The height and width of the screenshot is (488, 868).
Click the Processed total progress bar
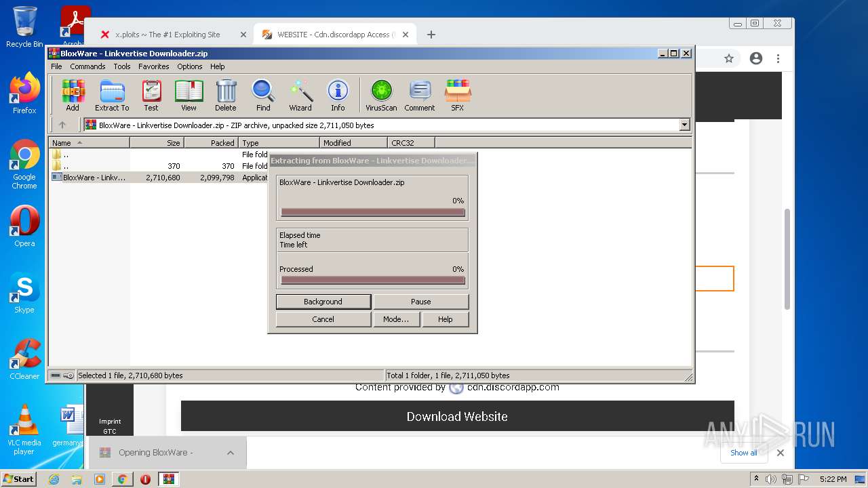tap(373, 280)
